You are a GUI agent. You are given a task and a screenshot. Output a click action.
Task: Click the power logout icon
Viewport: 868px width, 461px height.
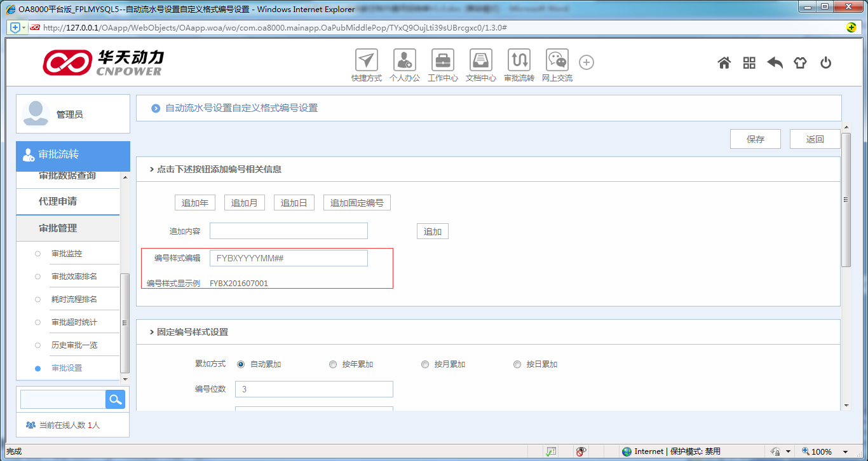point(825,62)
